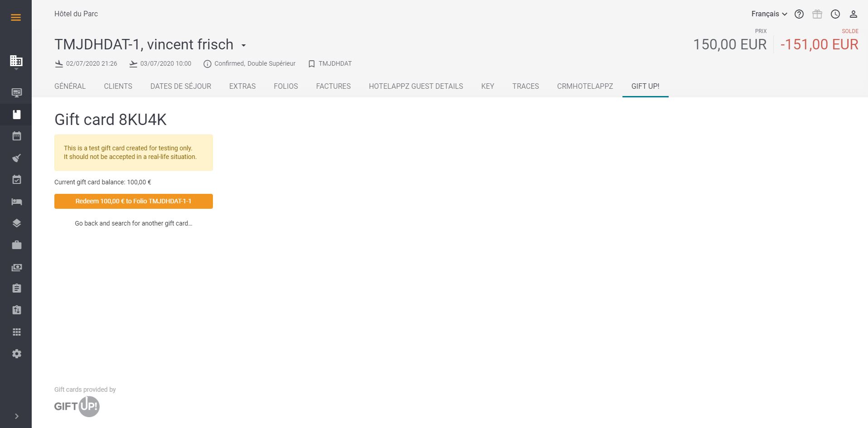Select the reservations bookmark icon in sidebar
The height and width of the screenshot is (428, 868).
[17, 115]
